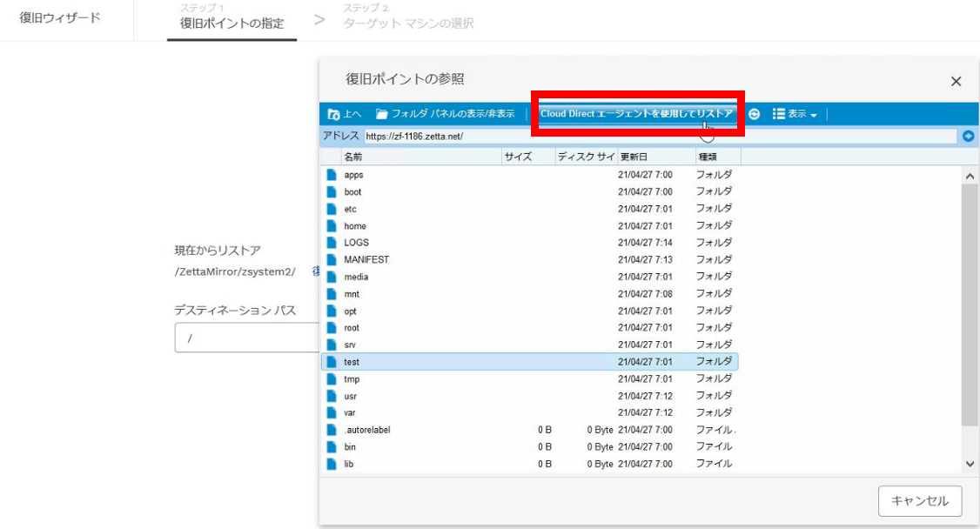This screenshot has height=529, width=980.
Task: Click the 上へ (Up) folder icon
Action: coord(333,114)
